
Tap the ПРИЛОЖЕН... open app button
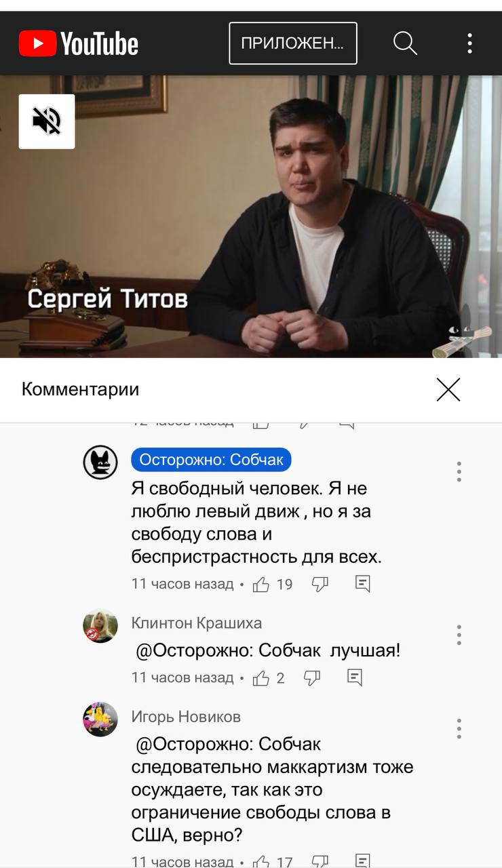293,43
